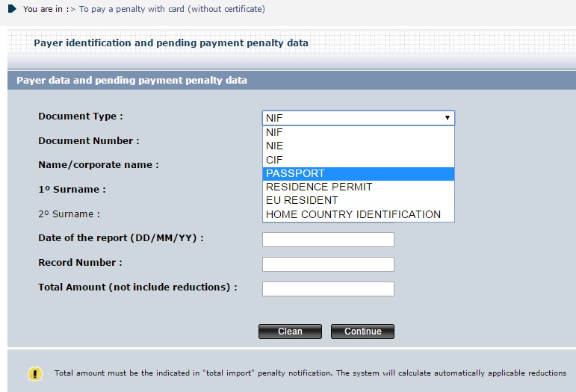576x392 pixels.
Task: Click the Record Number label text
Action: pos(80,263)
